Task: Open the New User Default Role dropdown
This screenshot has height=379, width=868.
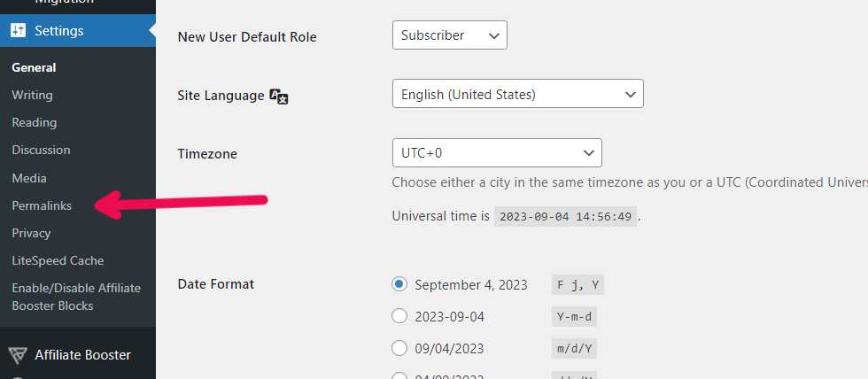Action: coord(449,35)
